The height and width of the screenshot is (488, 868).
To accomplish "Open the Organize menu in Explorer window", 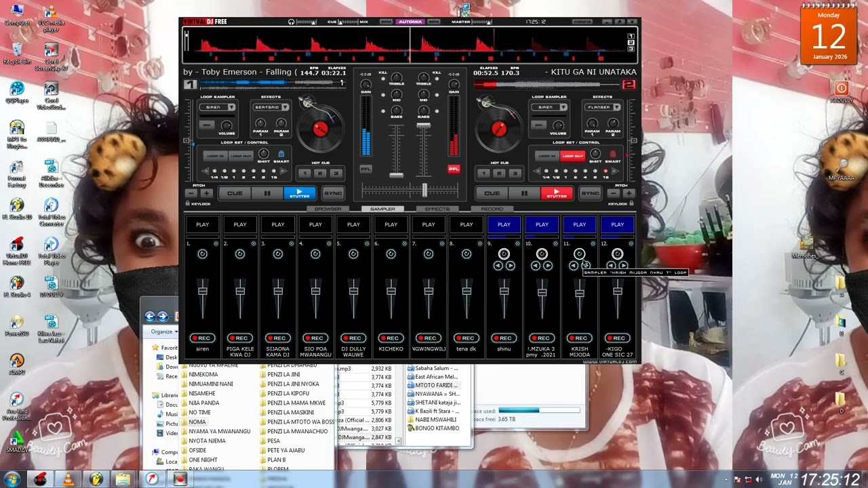I will 163,331.
